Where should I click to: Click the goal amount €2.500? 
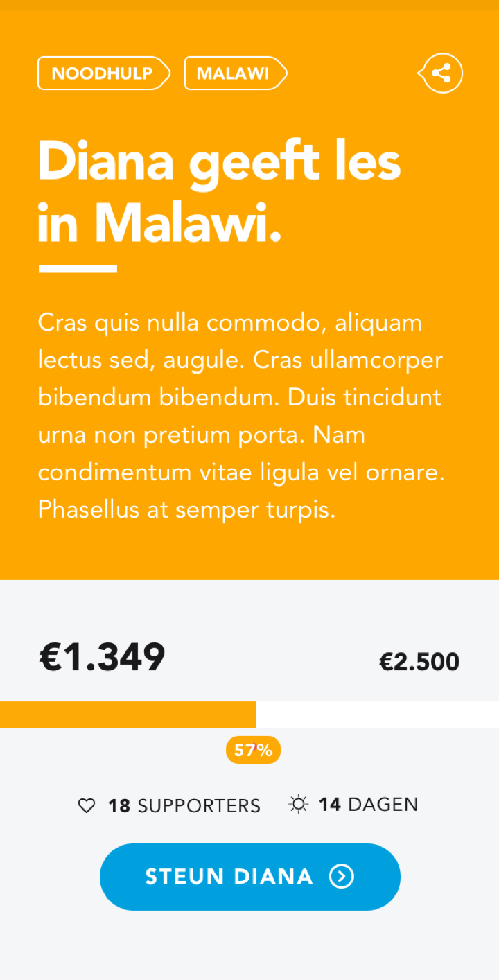[419, 662]
